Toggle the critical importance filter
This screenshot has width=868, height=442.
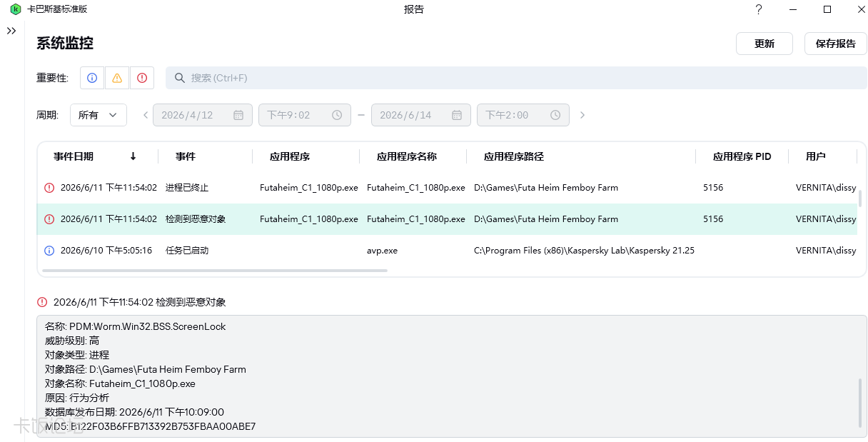point(142,78)
